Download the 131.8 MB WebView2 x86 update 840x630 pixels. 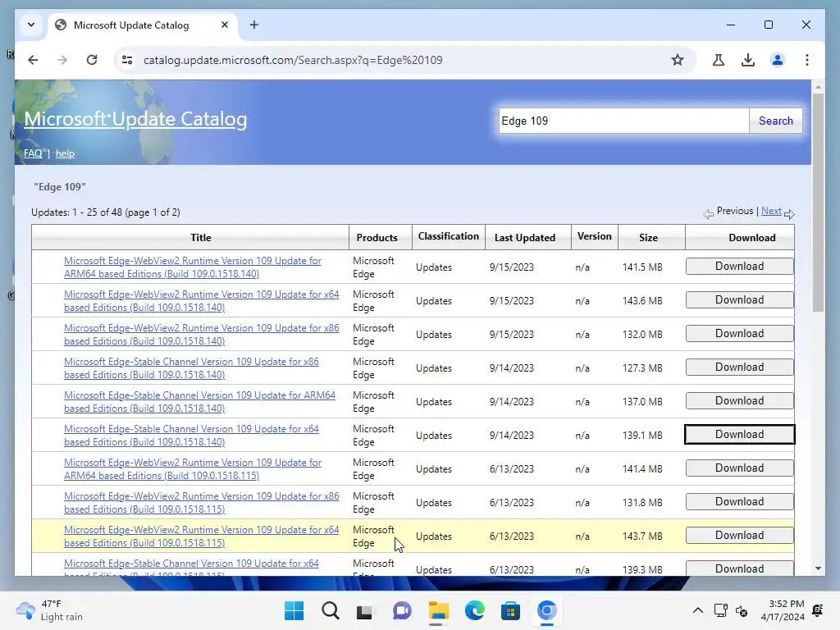point(739,501)
